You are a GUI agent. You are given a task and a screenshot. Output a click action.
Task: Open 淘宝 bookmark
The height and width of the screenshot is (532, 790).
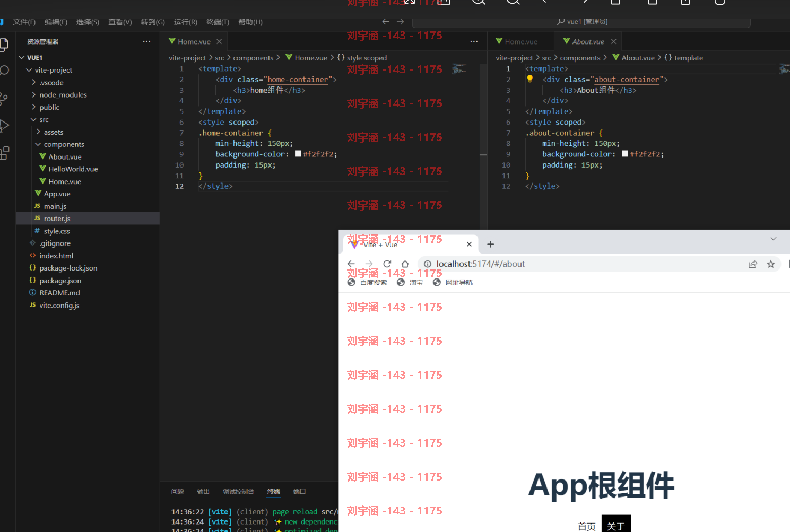pos(410,283)
